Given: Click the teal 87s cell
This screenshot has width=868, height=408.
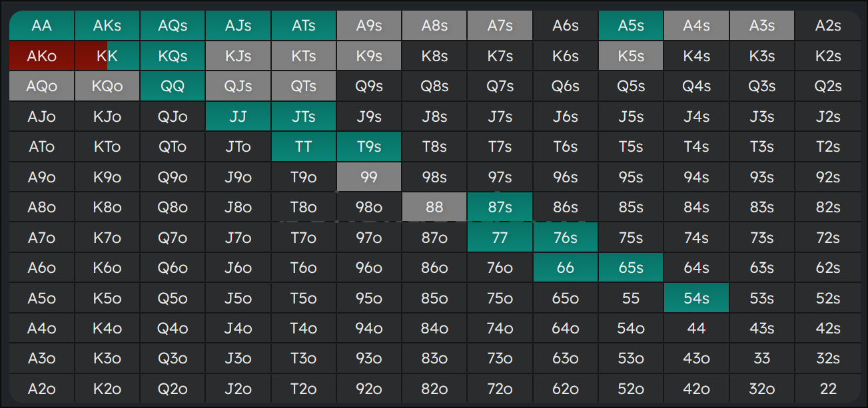Looking at the screenshot, I should pos(500,208).
